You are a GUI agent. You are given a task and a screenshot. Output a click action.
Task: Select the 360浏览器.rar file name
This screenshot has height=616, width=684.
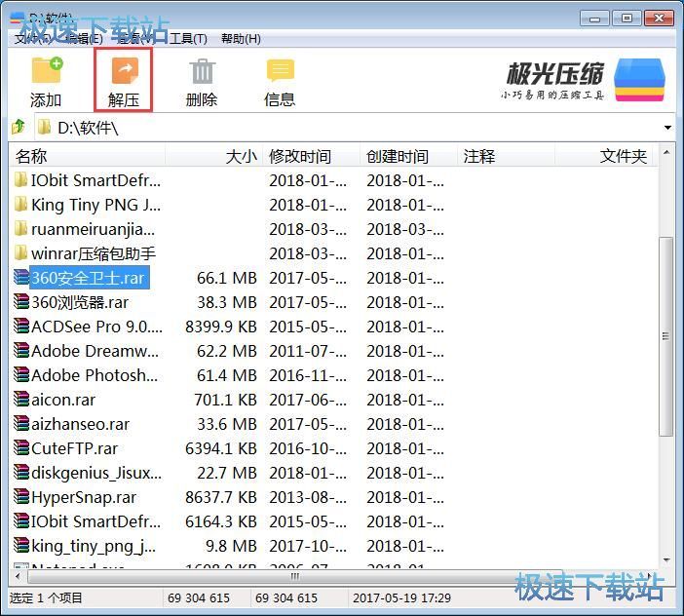pos(80,302)
